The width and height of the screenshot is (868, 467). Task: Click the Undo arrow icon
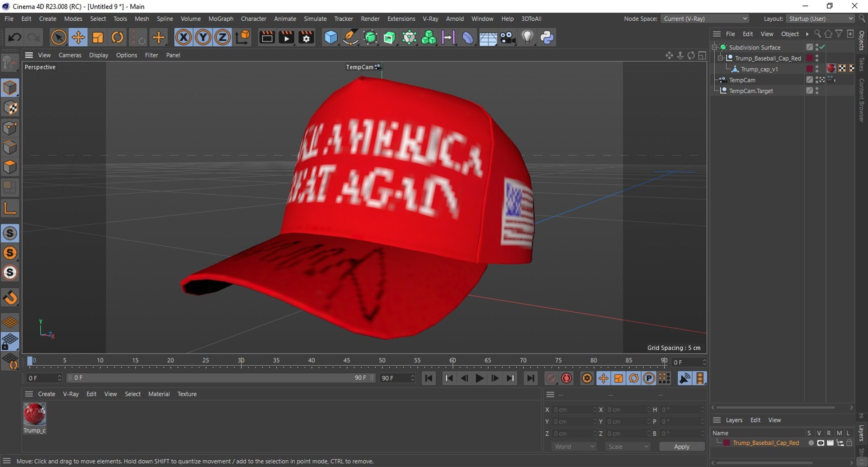(14, 37)
